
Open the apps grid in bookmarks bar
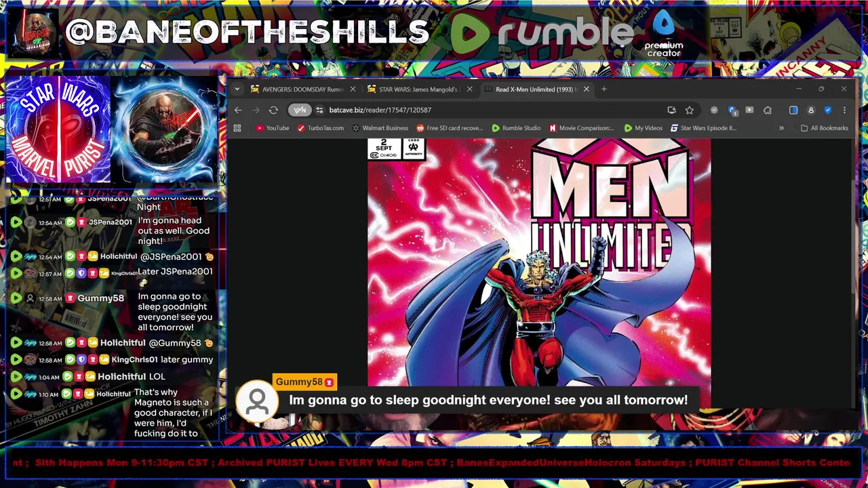point(237,128)
